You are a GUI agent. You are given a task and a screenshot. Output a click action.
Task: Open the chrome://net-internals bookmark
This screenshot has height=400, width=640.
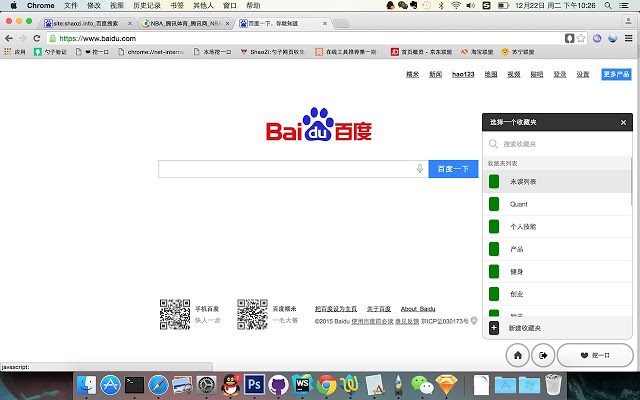[x=151, y=52]
